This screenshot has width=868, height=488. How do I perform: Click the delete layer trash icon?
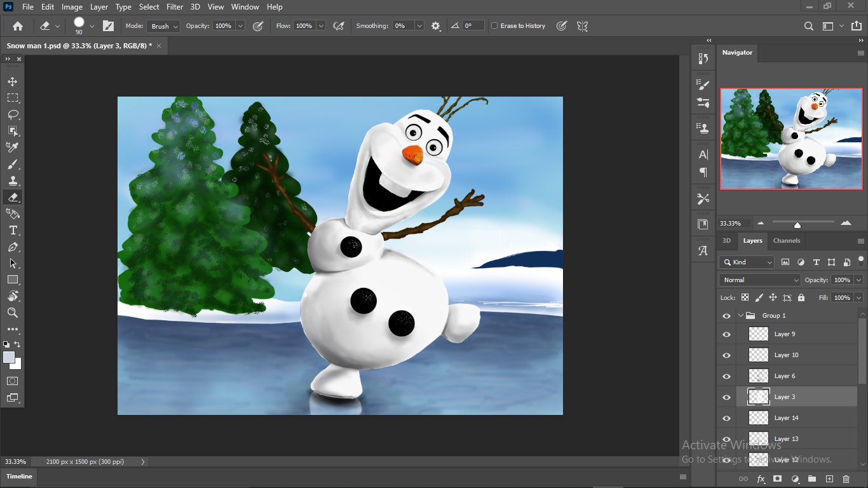pyautogui.click(x=846, y=478)
